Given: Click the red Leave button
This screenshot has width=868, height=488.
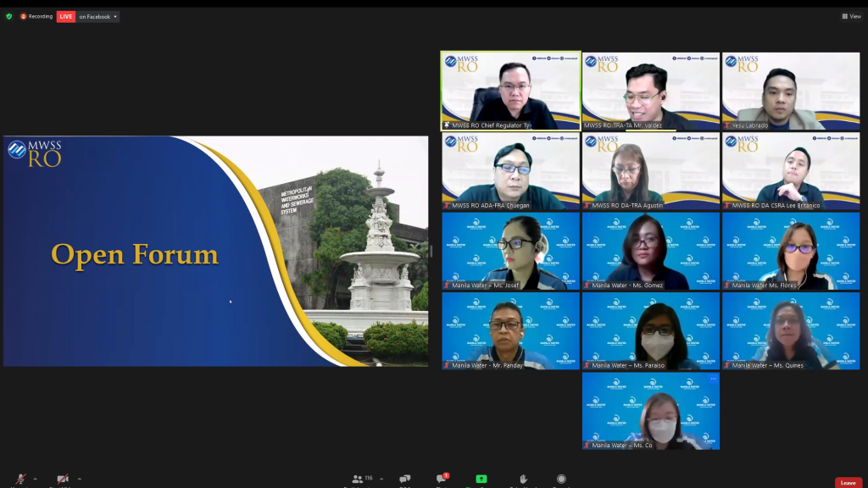Looking at the screenshot, I should pyautogui.click(x=848, y=482).
